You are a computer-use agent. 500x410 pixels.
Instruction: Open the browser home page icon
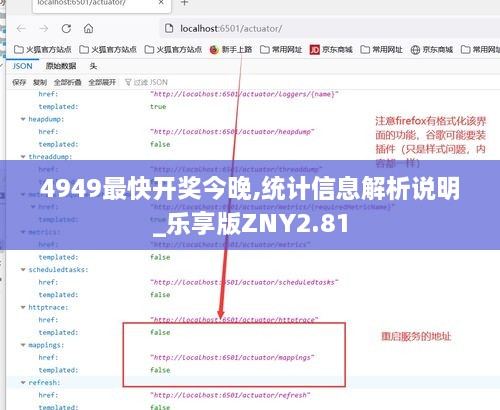pos(88,29)
